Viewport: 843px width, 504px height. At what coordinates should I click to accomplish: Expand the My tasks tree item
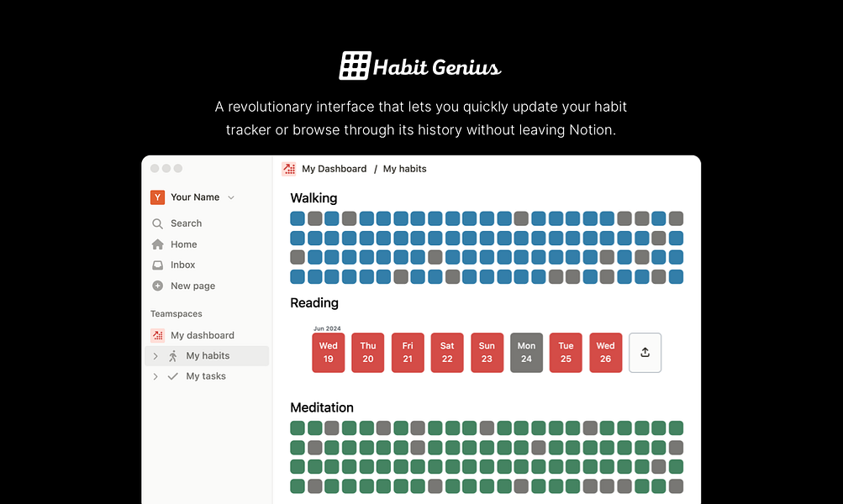pyautogui.click(x=155, y=376)
